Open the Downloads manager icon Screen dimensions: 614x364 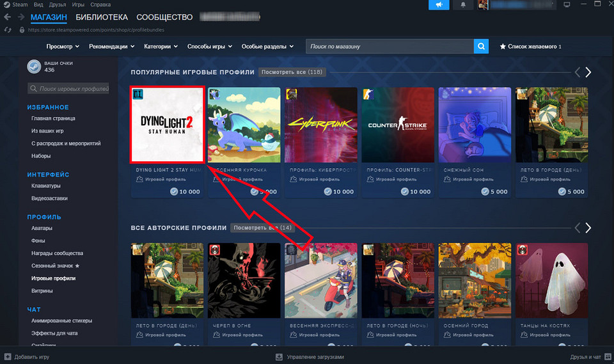[279, 357]
